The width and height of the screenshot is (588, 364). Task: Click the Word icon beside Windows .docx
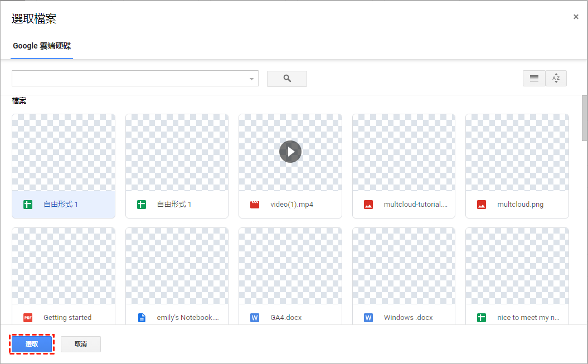[368, 318]
